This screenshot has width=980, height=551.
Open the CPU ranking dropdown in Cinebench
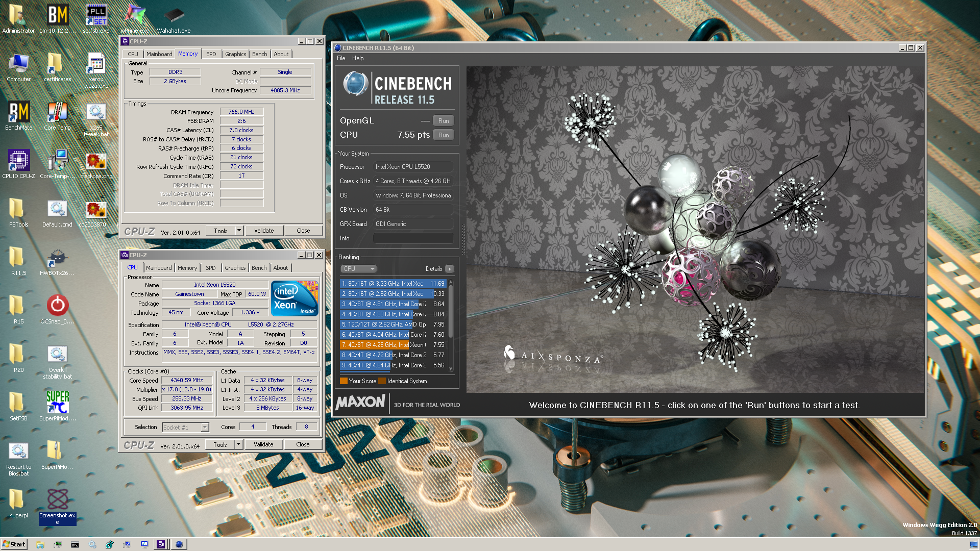tap(358, 269)
